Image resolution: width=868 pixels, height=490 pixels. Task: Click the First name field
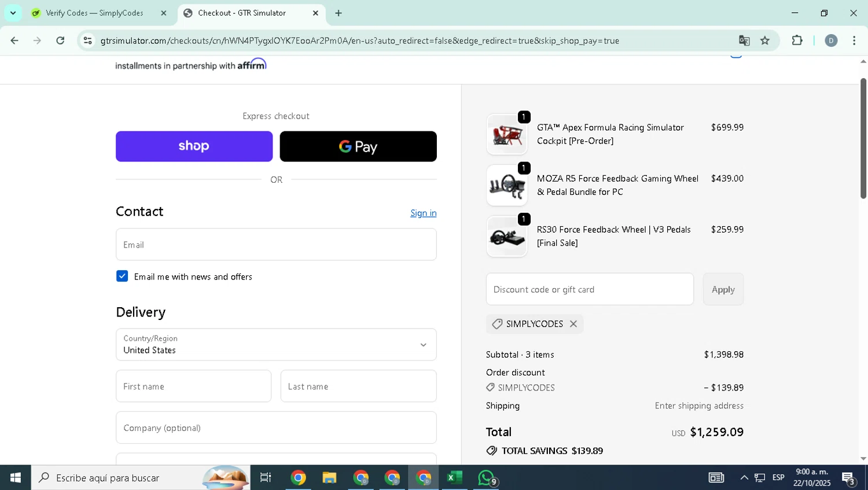click(x=193, y=386)
